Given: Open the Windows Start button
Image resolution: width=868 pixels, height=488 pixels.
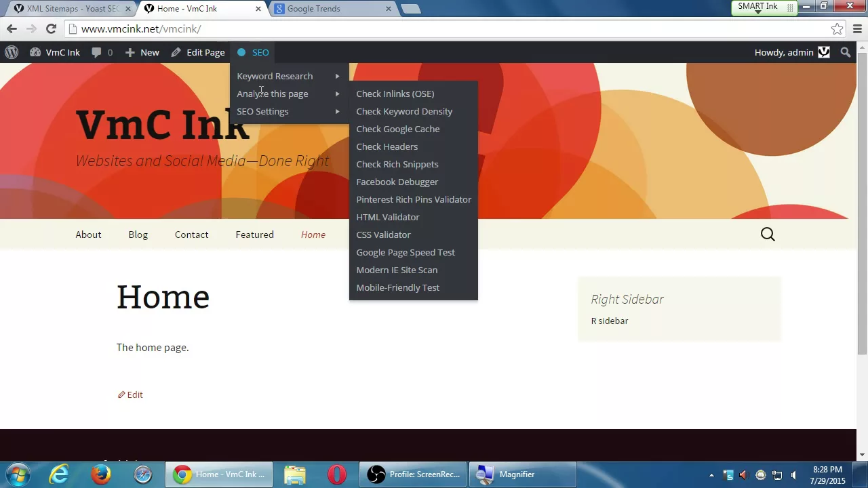Looking at the screenshot, I should tap(18, 474).
